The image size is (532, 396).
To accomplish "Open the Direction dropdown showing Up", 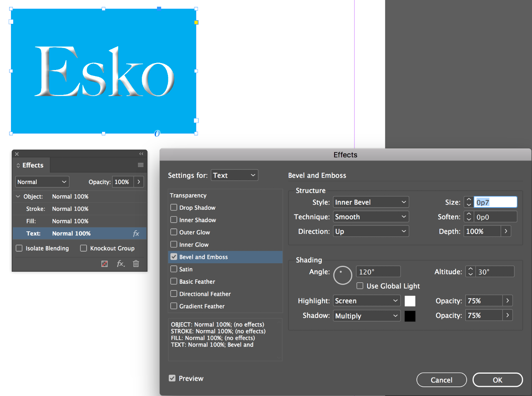I will point(371,231).
